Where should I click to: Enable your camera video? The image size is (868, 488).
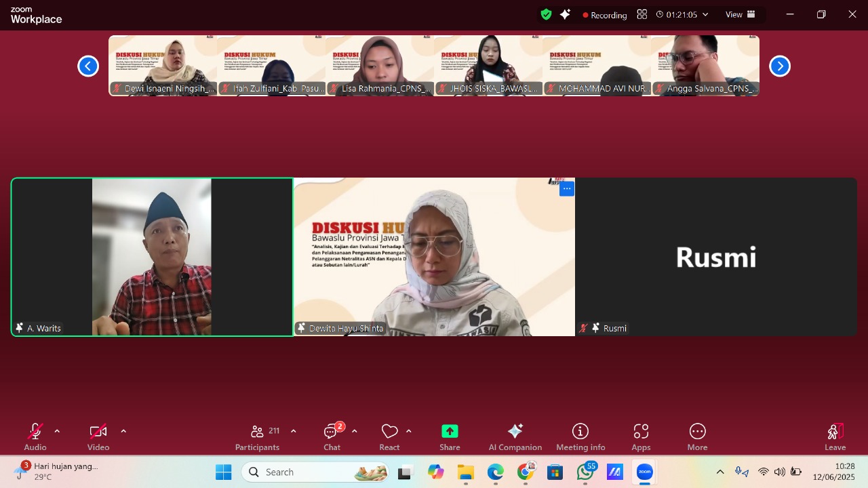tap(98, 431)
